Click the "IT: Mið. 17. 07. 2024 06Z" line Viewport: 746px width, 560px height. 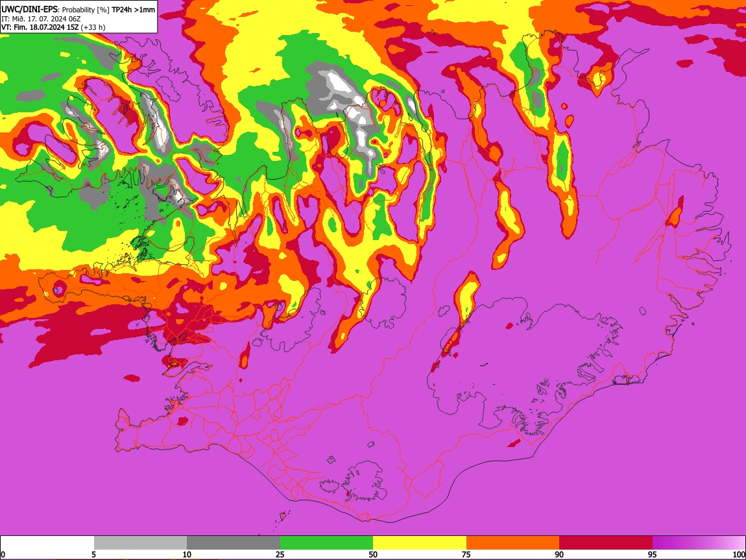41,19
